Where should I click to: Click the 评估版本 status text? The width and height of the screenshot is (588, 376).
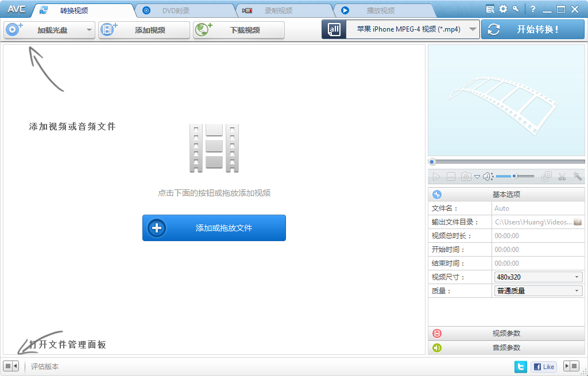pos(45,367)
